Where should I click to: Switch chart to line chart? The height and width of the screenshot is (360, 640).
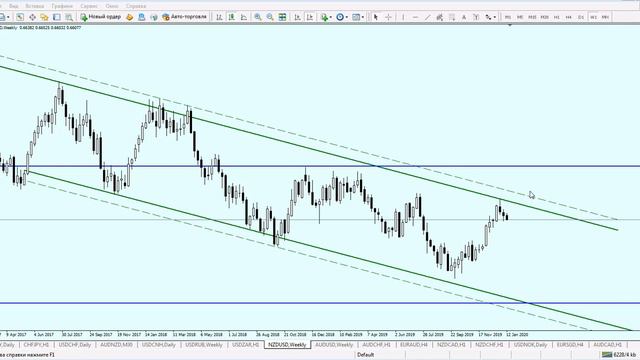(244, 17)
